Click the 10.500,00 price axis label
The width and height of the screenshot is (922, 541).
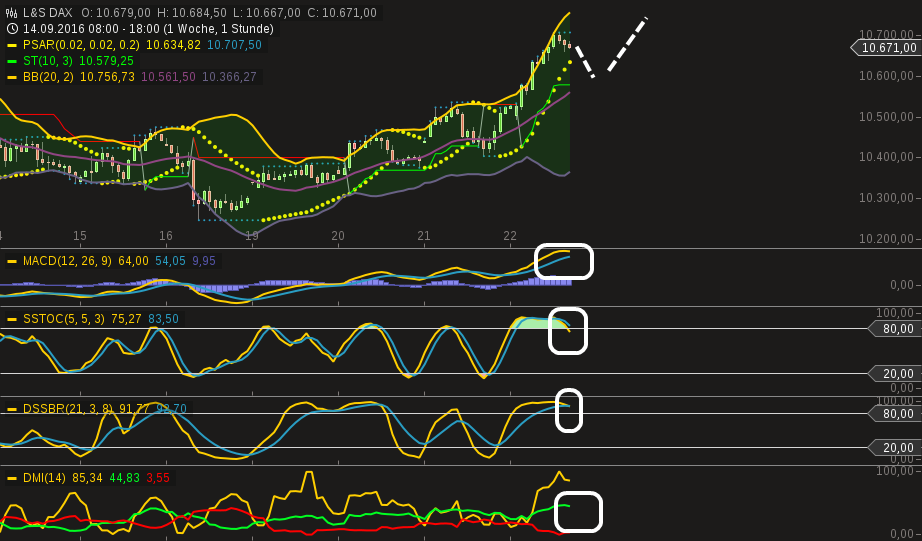coord(887,116)
